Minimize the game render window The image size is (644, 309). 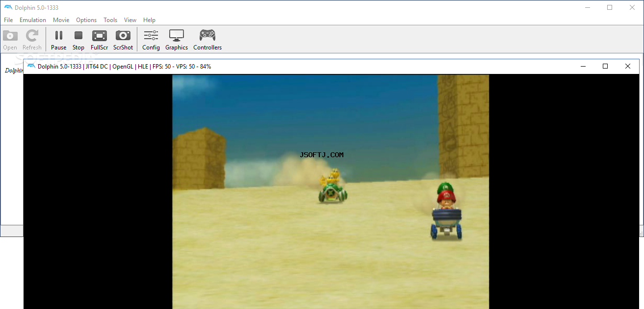[583, 66]
